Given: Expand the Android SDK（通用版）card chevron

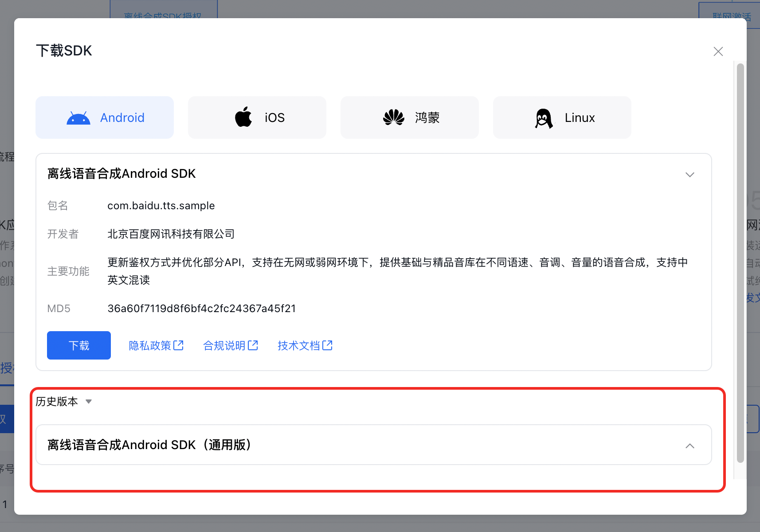Looking at the screenshot, I should point(690,446).
